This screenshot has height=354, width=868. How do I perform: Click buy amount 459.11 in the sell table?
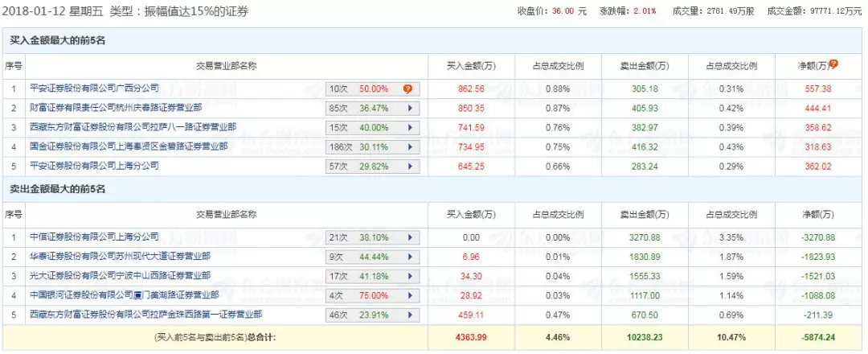[473, 315]
